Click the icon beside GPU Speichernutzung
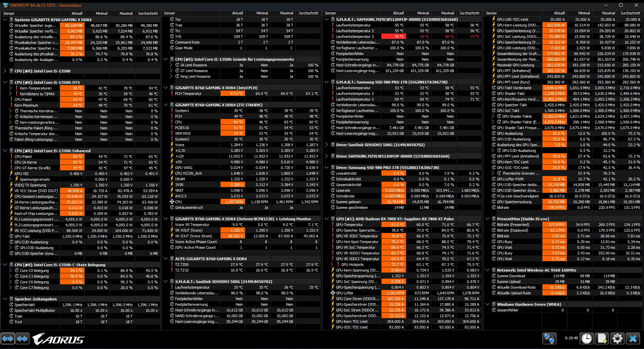The width and height of the screenshot is (644, 349). coord(494,202)
